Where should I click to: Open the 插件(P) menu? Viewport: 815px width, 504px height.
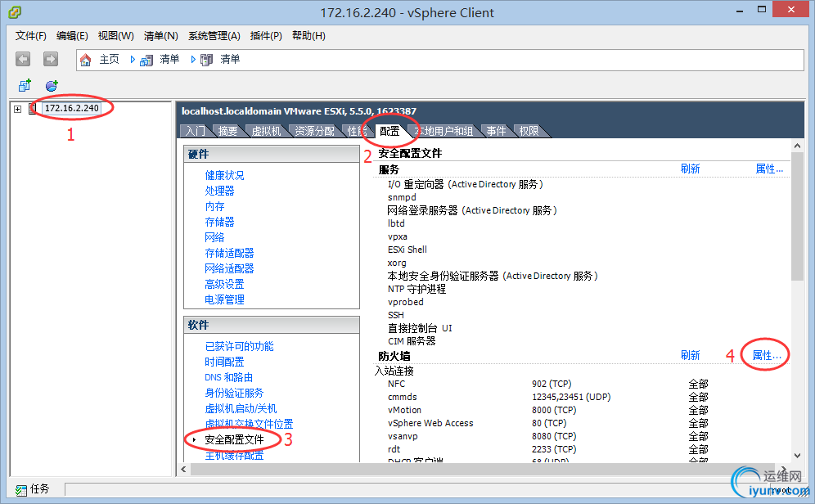click(x=266, y=36)
